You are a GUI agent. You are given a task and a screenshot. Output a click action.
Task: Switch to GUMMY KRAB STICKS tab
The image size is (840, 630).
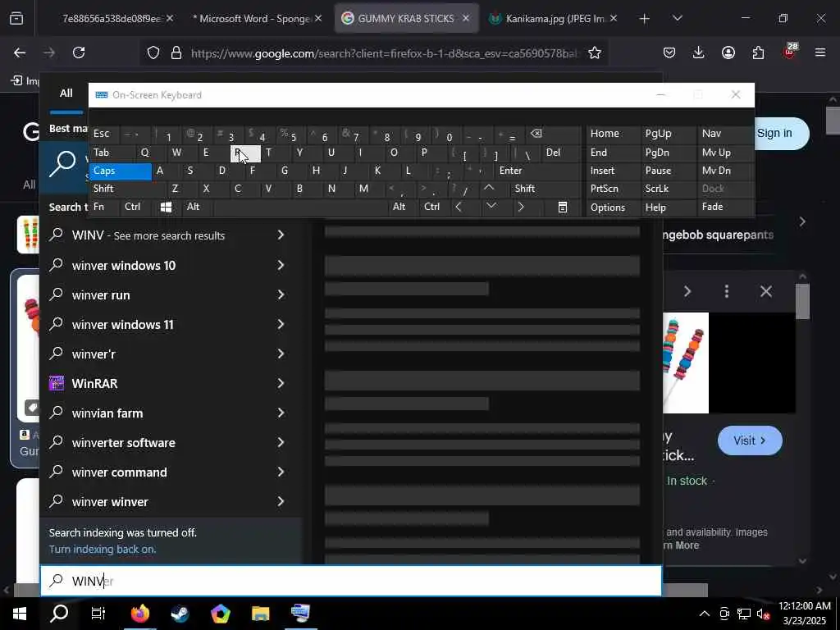405,19
